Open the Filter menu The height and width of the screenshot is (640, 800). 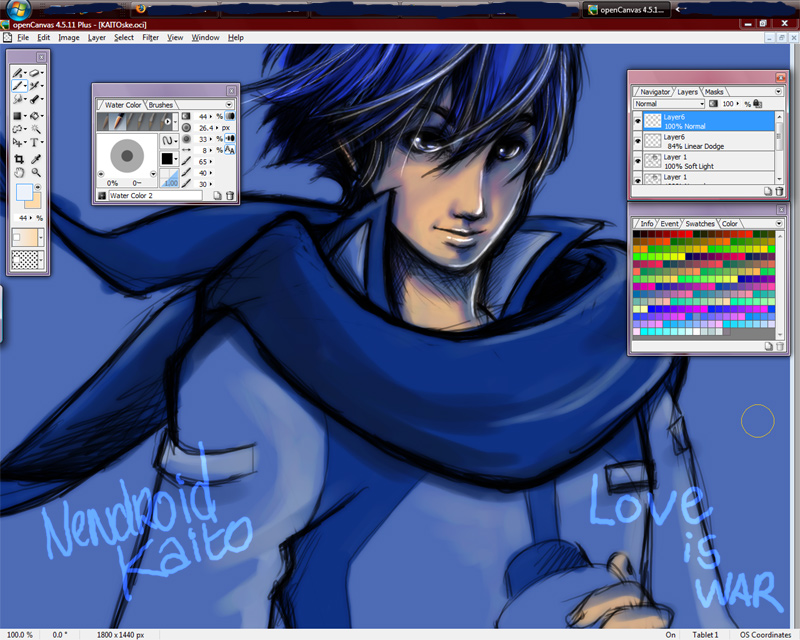pos(151,37)
